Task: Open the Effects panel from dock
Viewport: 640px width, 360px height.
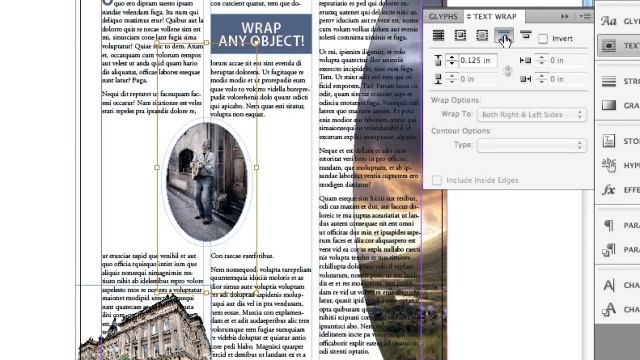Action: (618, 190)
